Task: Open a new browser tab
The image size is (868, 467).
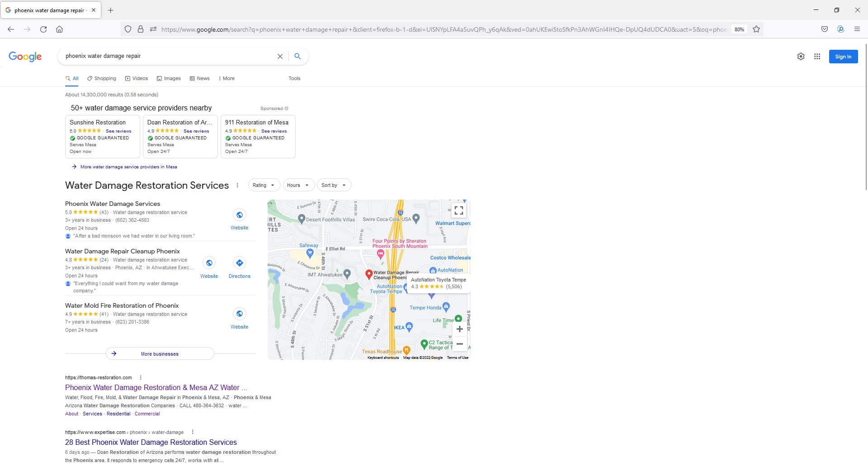Action: [x=111, y=10]
